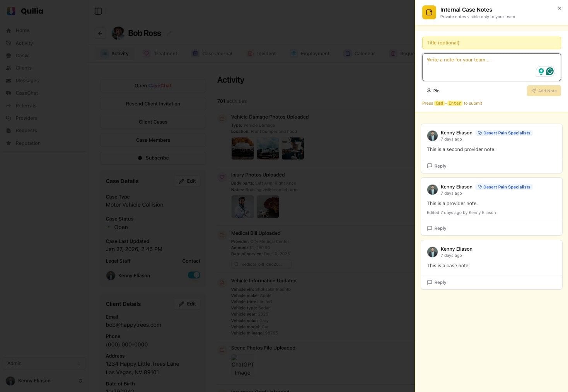This screenshot has height=392, width=568.
Task: Click the Grammarly icon in the note editor
Action: click(x=550, y=71)
